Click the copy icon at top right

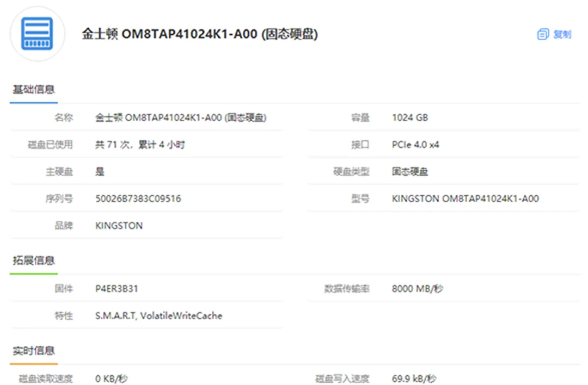(542, 34)
